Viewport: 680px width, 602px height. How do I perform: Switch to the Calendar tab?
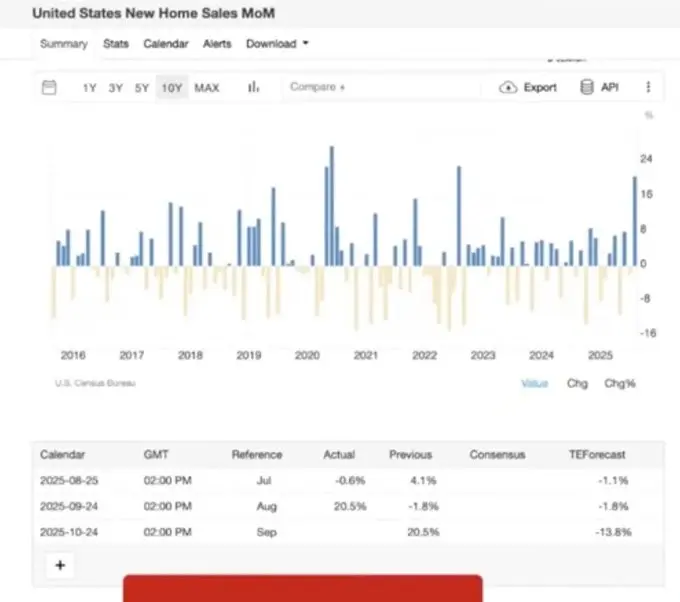(x=166, y=44)
